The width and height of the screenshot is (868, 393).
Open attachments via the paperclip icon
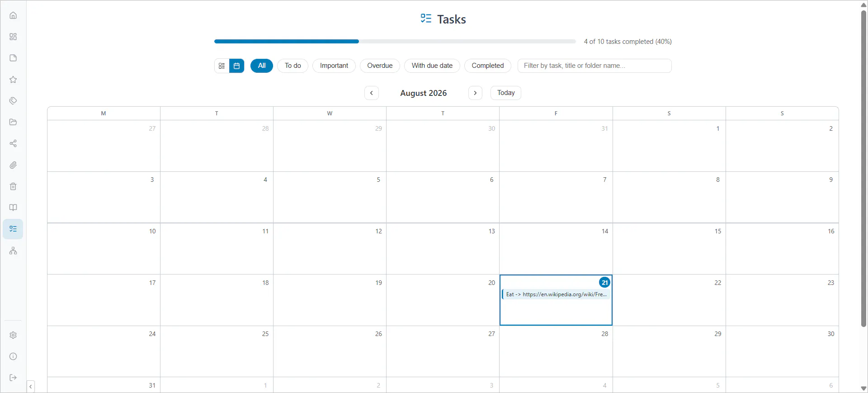tap(13, 165)
